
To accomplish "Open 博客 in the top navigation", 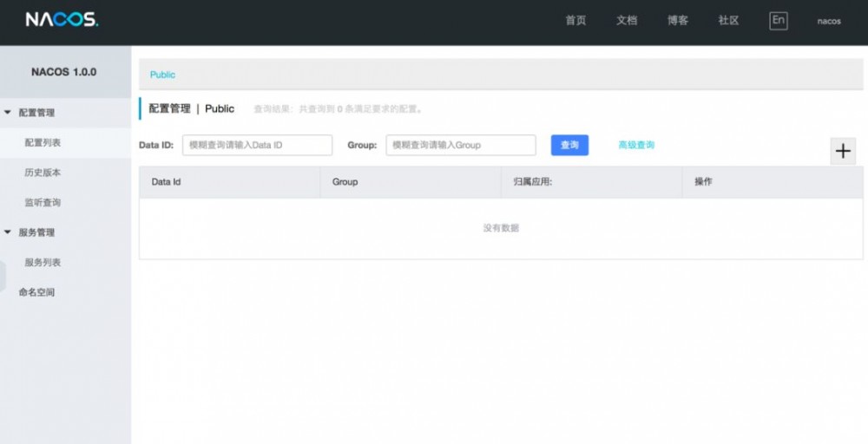I will [x=678, y=21].
